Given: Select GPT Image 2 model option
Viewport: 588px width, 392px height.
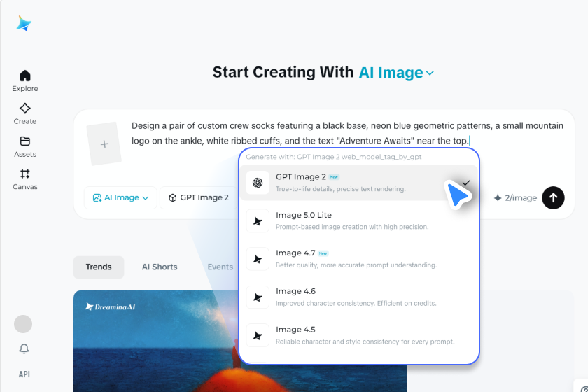Looking at the screenshot, I should [x=359, y=183].
